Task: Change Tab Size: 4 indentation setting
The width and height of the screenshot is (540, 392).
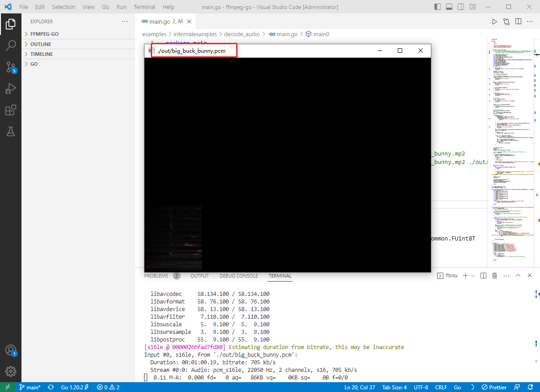Action: [x=394, y=387]
